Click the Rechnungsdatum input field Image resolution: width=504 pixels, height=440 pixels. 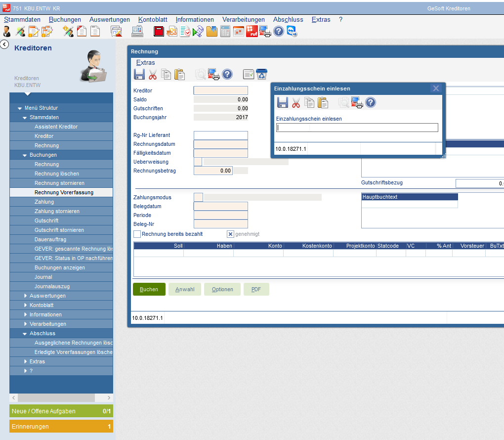pos(221,144)
